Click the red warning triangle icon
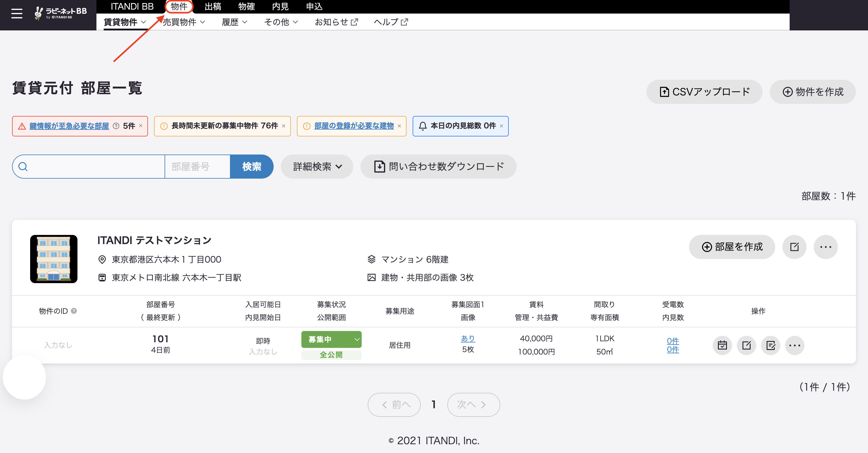 [22, 126]
